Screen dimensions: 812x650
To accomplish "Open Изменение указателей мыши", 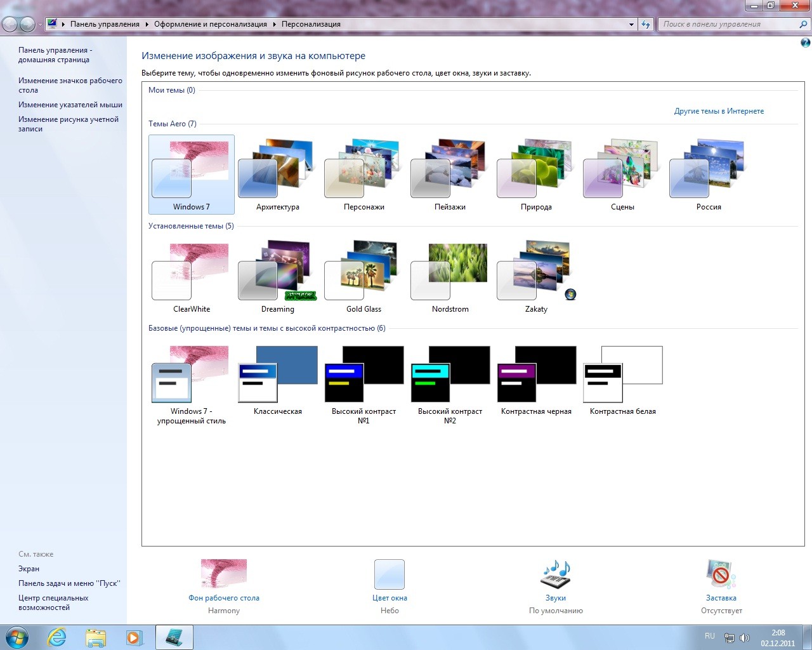I will [70, 105].
